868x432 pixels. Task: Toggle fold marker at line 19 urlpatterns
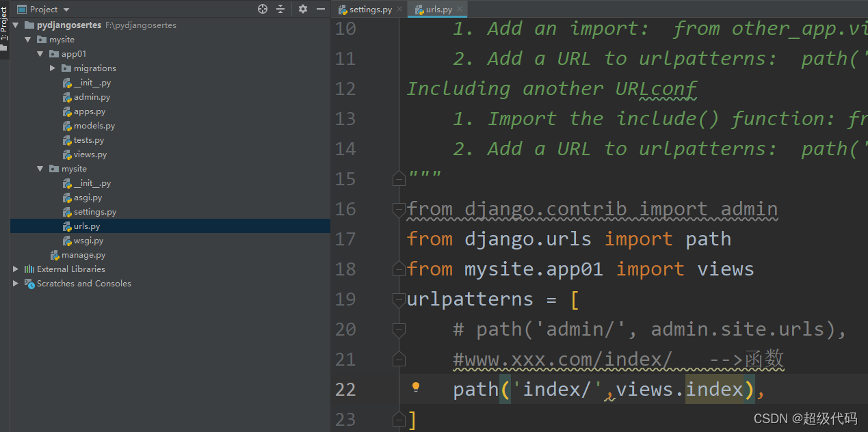[x=399, y=299]
